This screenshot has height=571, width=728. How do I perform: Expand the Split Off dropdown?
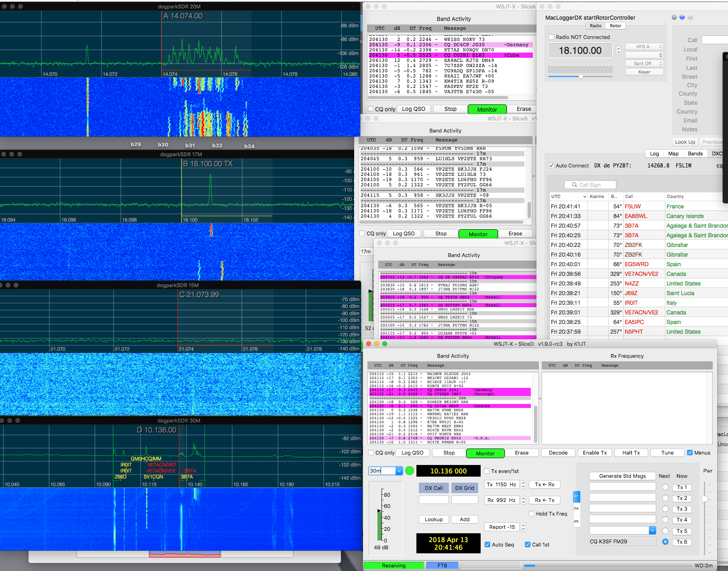pyautogui.click(x=644, y=63)
